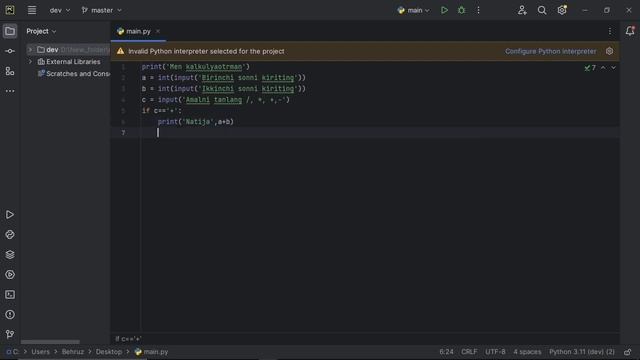Expand the dev folder node
The height and width of the screenshot is (360, 640).
pos(30,50)
